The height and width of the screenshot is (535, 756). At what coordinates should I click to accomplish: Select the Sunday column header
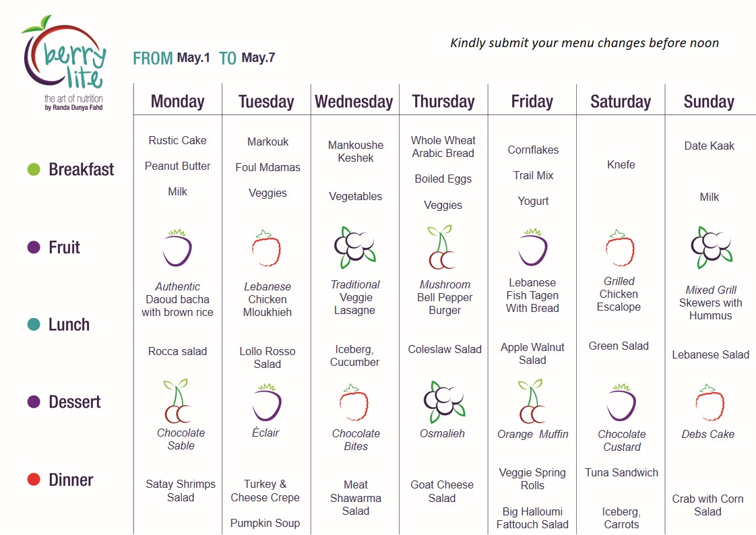pos(709,102)
